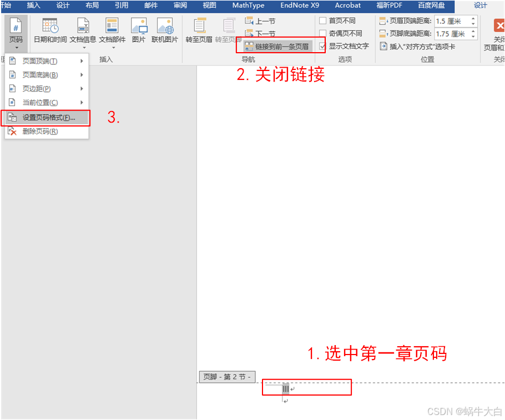Screen dimensions: 505x420
Task: Open the 百度网盘 tab
Action: coord(431,5)
